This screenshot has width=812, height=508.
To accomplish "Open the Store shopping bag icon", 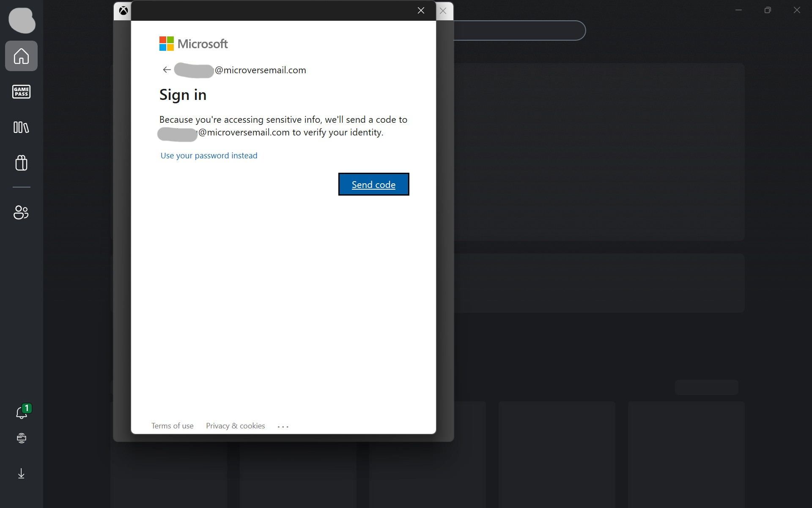I will [21, 163].
